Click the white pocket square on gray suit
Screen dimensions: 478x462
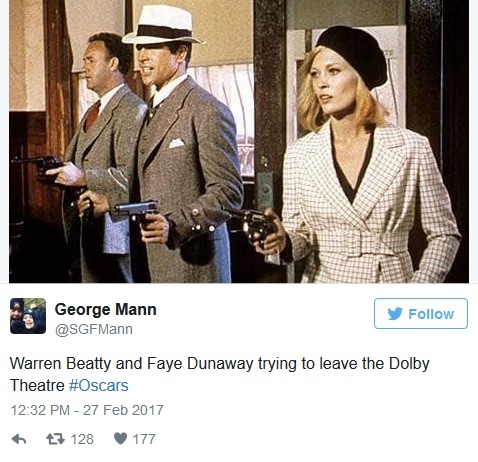point(177,143)
